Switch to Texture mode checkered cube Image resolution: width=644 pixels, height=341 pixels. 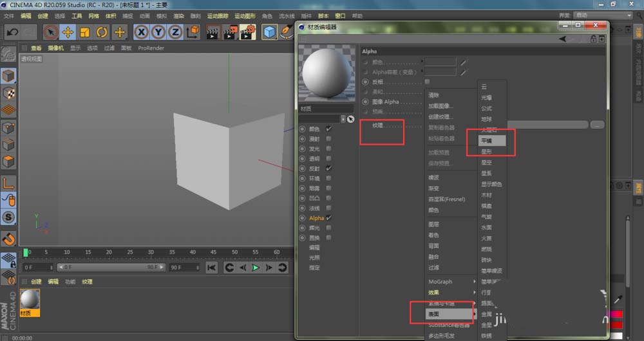coord(8,93)
